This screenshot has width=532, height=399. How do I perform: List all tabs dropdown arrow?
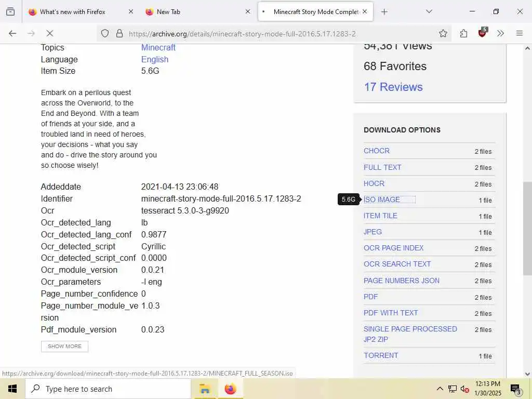click(429, 11)
